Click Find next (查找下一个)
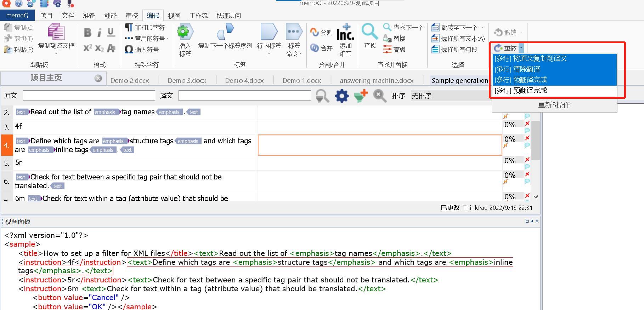The image size is (644, 310). point(403,27)
